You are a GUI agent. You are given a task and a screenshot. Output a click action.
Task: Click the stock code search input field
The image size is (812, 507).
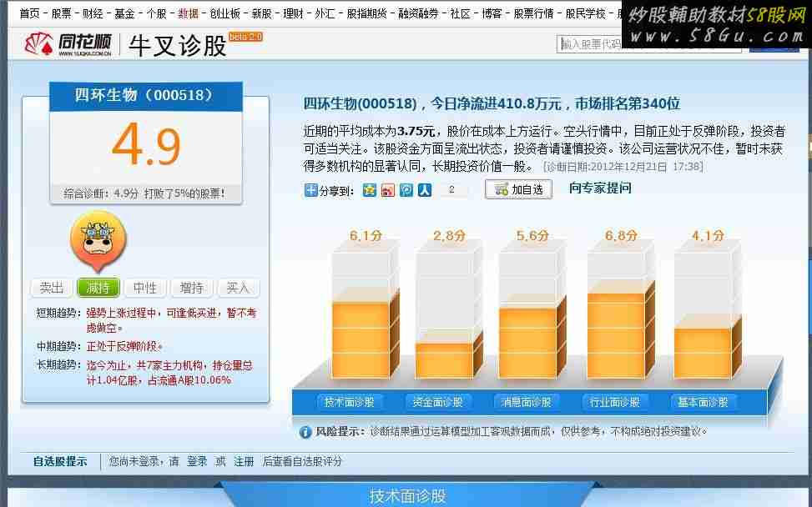pyautogui.click(x=649, y=44)
